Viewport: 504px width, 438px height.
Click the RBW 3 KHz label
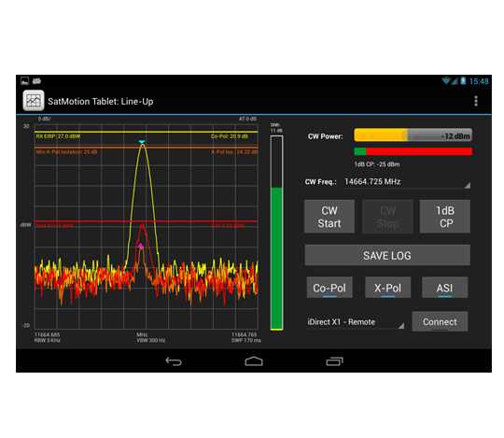coord(48,340)
